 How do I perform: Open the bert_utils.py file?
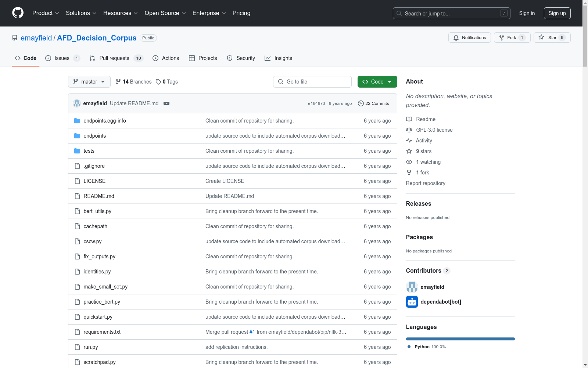click(x=97, y=211)
